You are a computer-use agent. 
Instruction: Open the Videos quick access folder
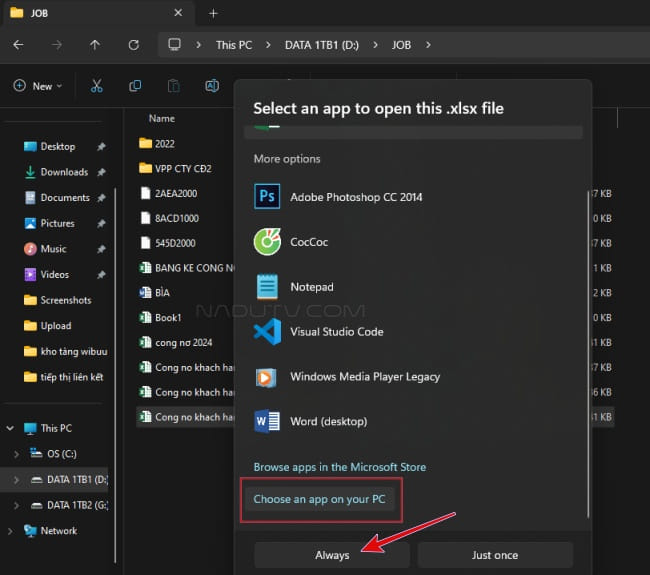coord(54,274)
